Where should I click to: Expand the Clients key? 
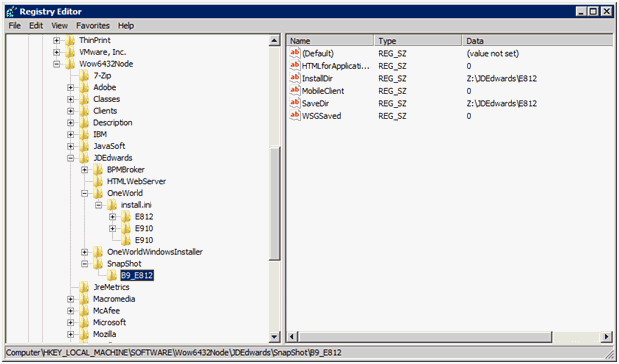point(71,111)
